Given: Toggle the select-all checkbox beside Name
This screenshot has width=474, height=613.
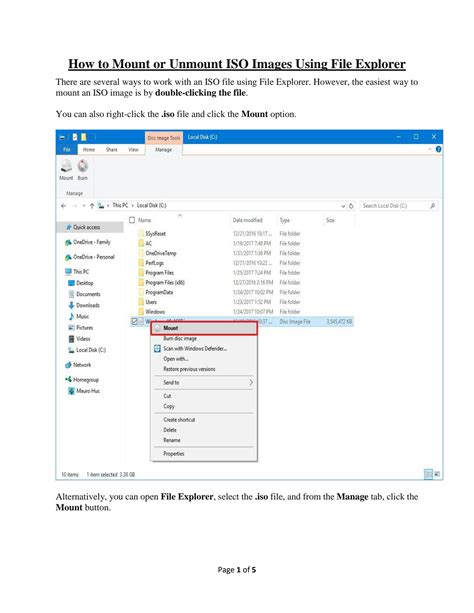Looking at the screenshot, I should [132, 220].
